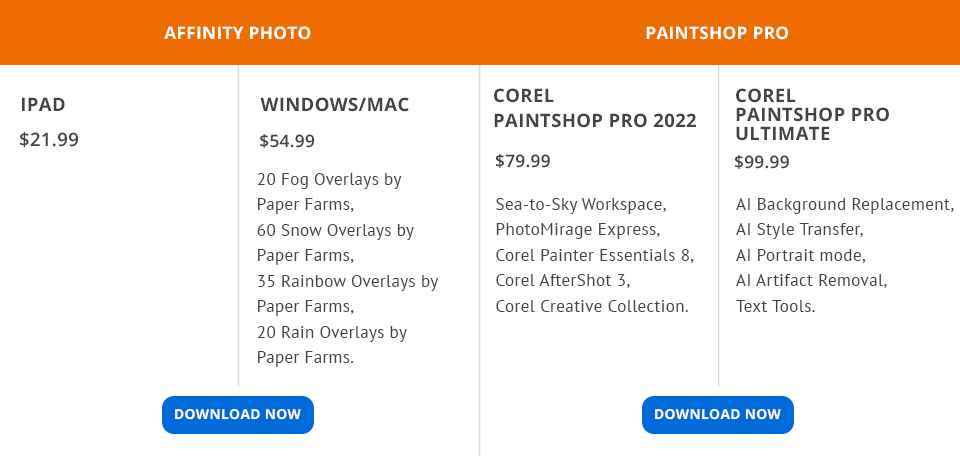Click the $79.99 price
Screen dimensions: 960x456
[x=522, y=162]
